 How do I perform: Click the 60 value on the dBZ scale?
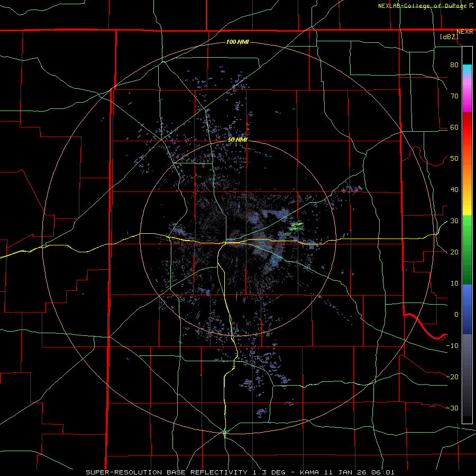pyautogui.click(x=454, y=127)
